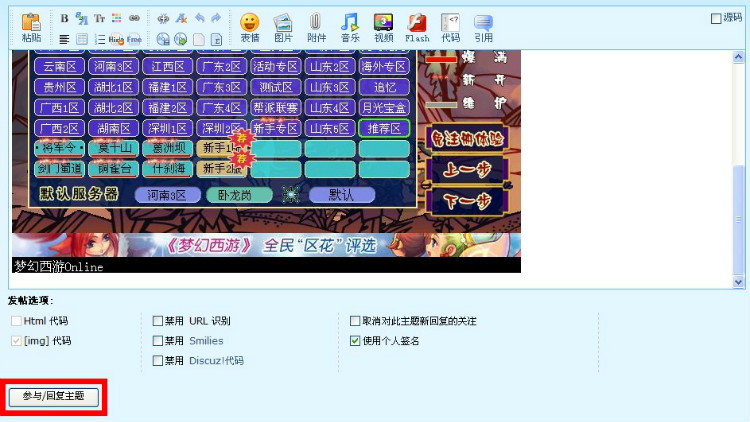
Task: Click the Discuz!代码 link text
Action: (x=216, y=360)
